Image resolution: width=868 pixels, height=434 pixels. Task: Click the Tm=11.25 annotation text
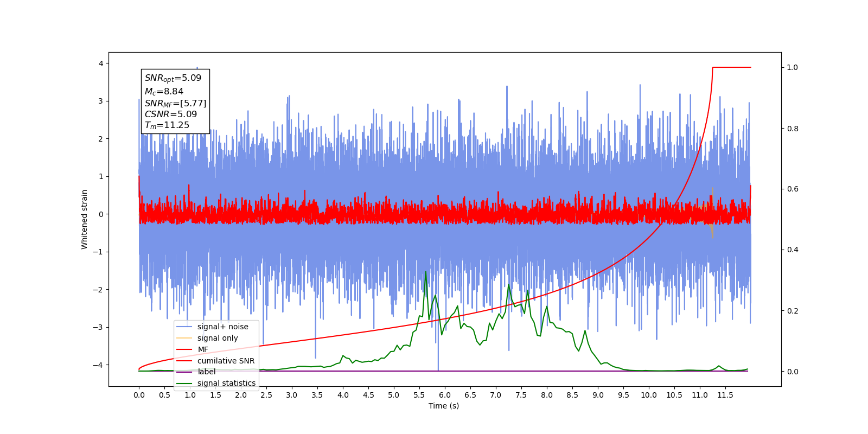pos(167,125)
